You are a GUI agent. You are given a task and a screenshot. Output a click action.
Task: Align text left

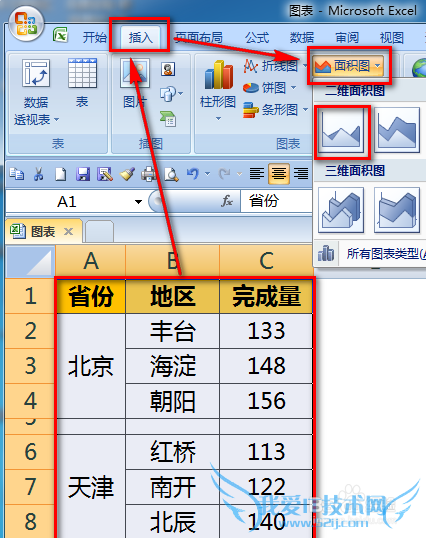coord(257,174)
